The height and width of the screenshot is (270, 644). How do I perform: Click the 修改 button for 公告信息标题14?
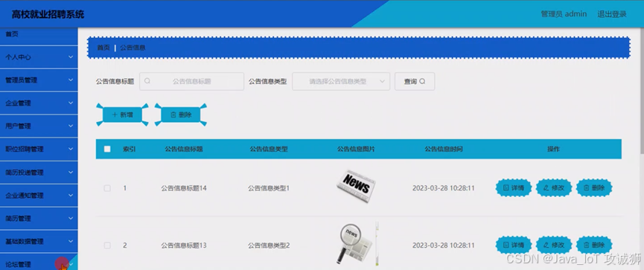pyautogui.click(x=554, y=188)
